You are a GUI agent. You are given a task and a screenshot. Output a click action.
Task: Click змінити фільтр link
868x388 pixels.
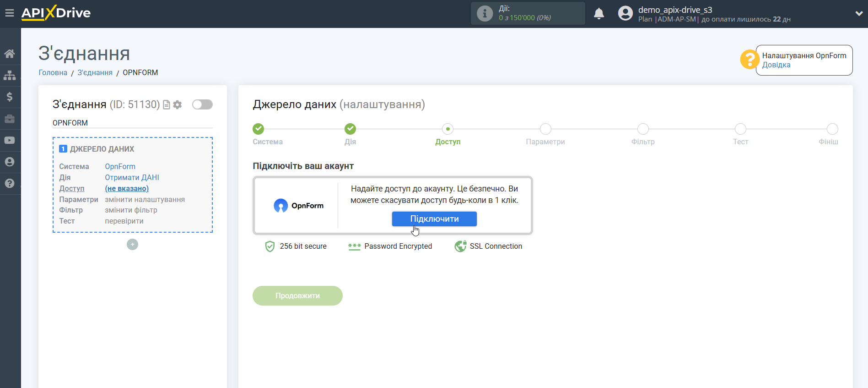pos(131,210)
